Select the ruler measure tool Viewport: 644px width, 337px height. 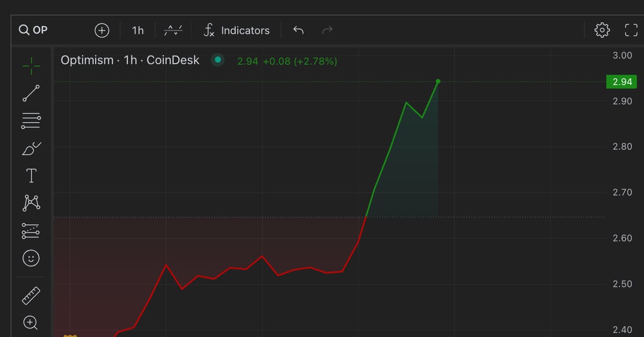click(x=31, y=295)
